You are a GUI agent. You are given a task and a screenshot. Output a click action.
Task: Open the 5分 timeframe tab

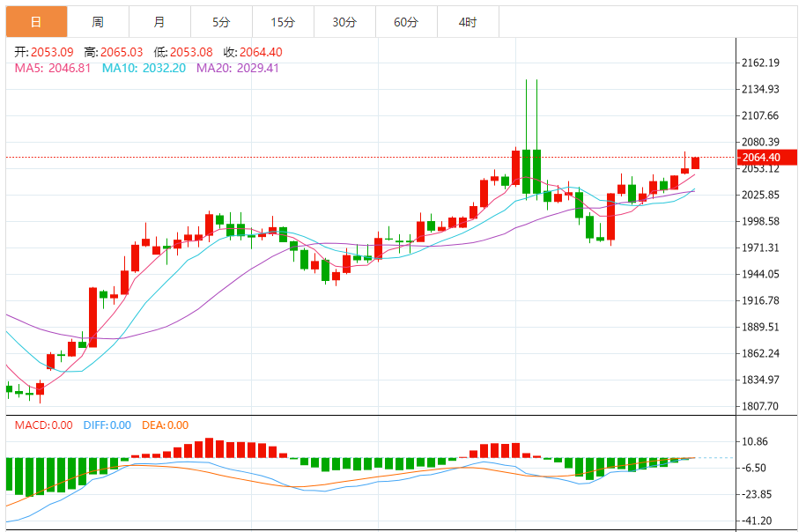pos(222,22)
